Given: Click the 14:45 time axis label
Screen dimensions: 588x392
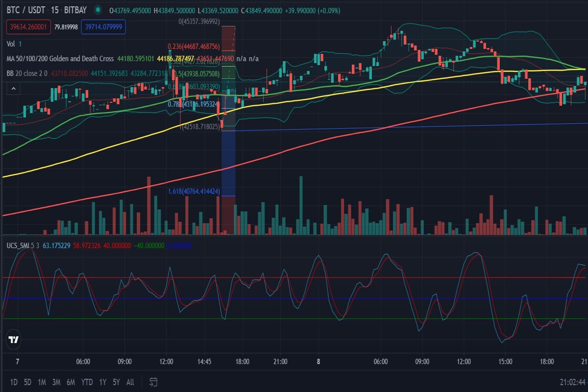Looking at the screenshot, I should [x=204, y=362].
